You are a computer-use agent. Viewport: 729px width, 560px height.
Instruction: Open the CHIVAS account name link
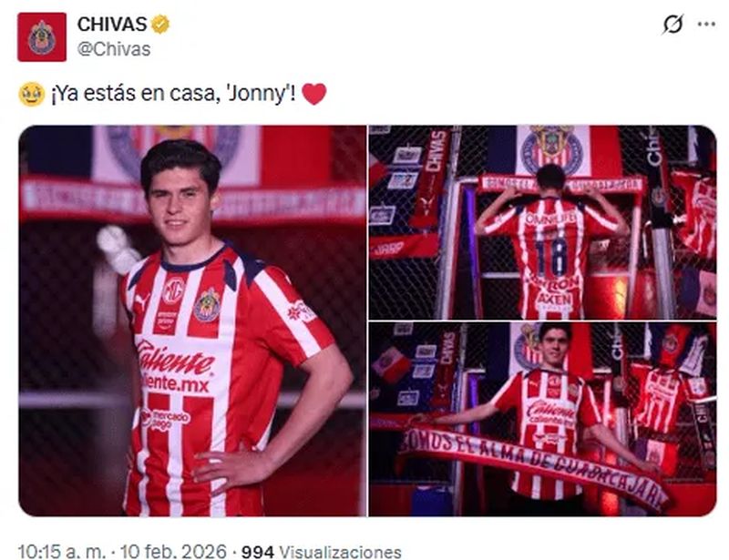[x=112, y=25]
